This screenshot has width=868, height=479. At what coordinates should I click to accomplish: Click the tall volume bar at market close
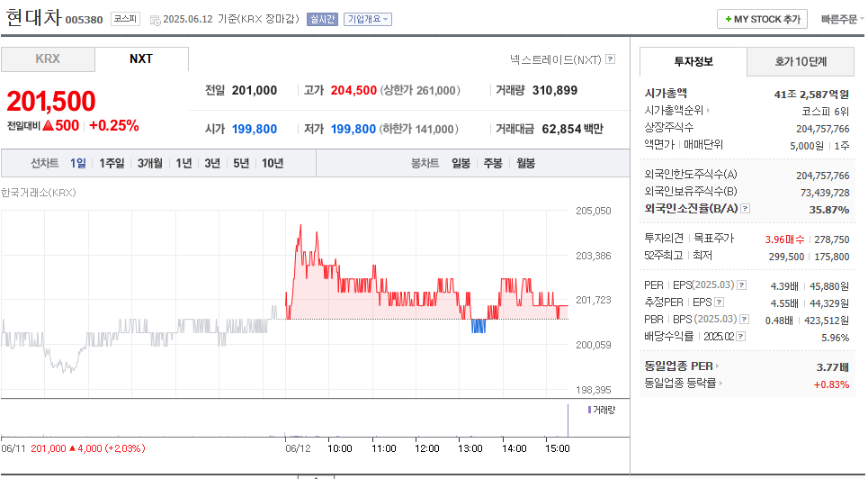click(568, 420)
